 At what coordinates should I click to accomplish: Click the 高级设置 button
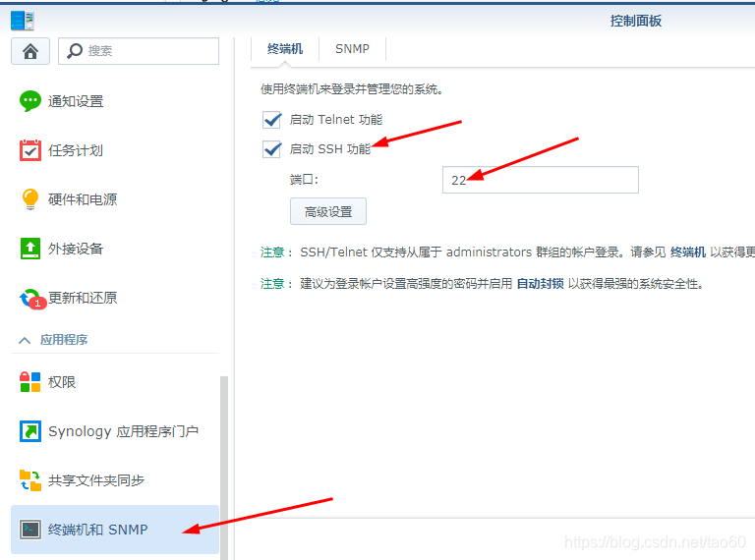(328, 211)
